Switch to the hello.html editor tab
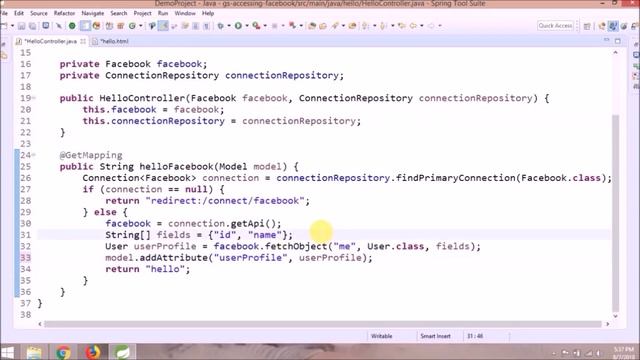The height and width of the screenshot is (360, 640). tap(111, 41)
